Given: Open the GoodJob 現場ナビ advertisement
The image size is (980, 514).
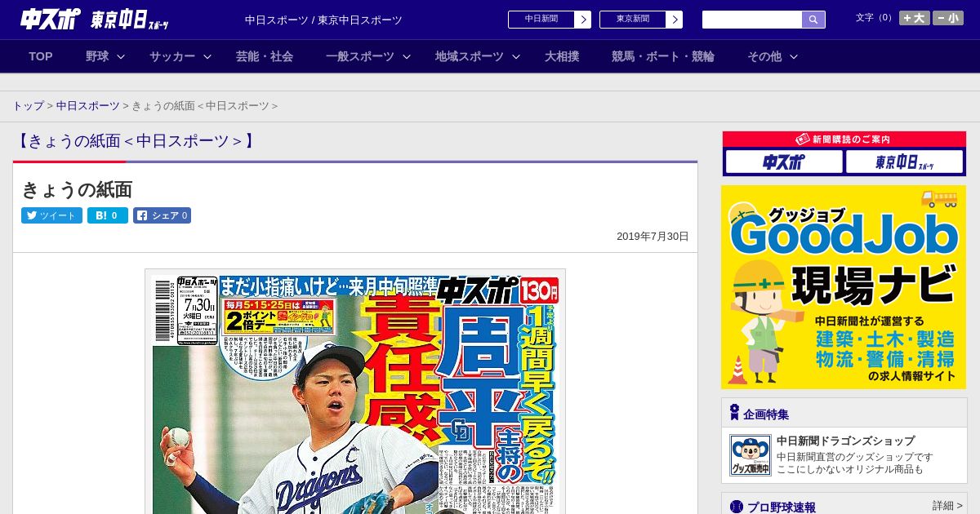Looking at the screenshot, I should point(844,287).
